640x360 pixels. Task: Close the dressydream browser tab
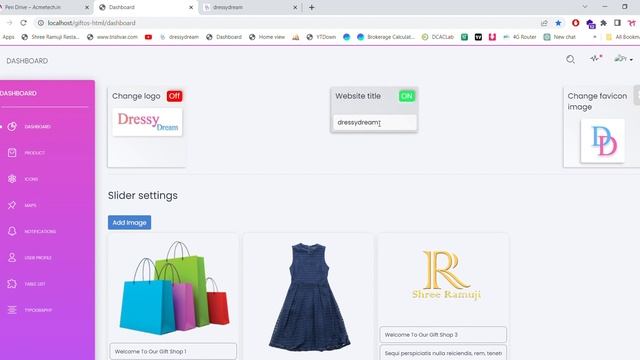pyautogui.click(x=295, y=7)
